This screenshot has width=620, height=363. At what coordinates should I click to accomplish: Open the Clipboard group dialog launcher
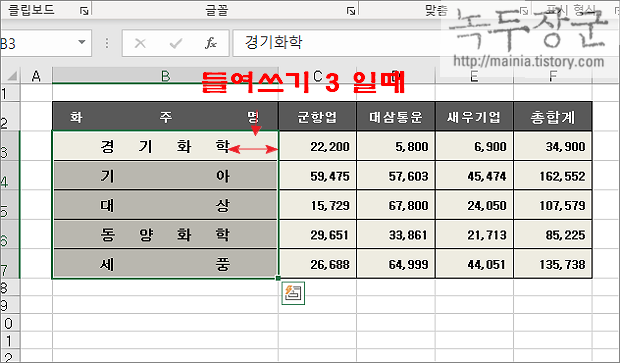(x=84, y=11)
